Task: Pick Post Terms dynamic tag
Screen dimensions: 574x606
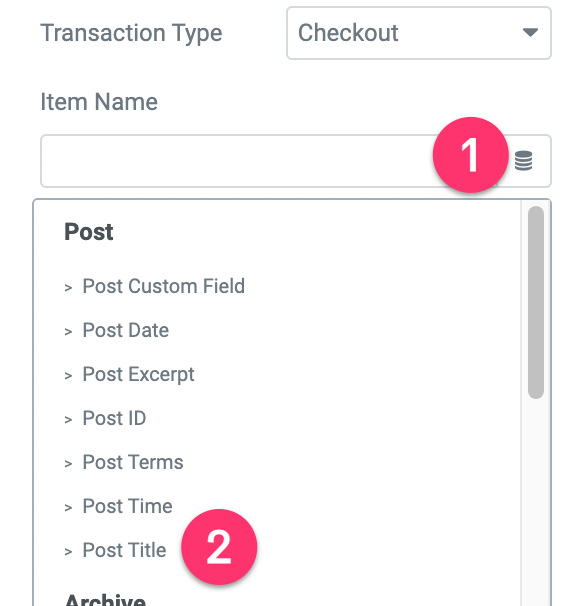Action: (133, 462)
